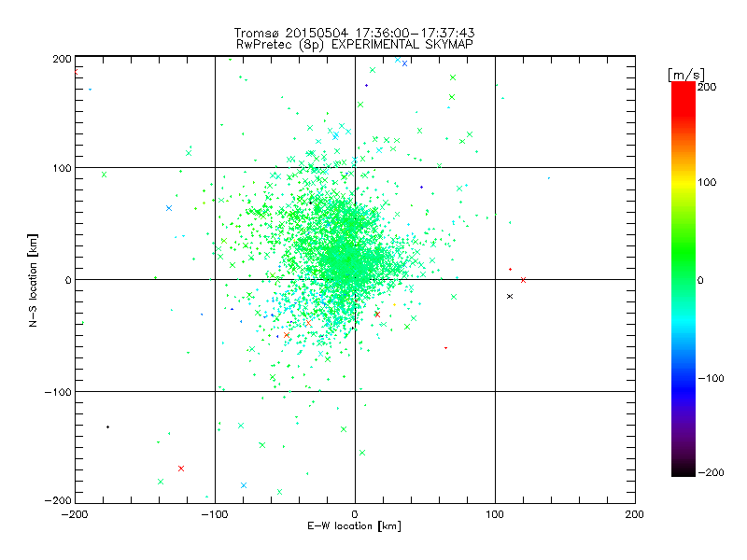Click the x-axis tick label "-100"
The width and height of the screenshot is (747, 560).
tap(215, 514)
